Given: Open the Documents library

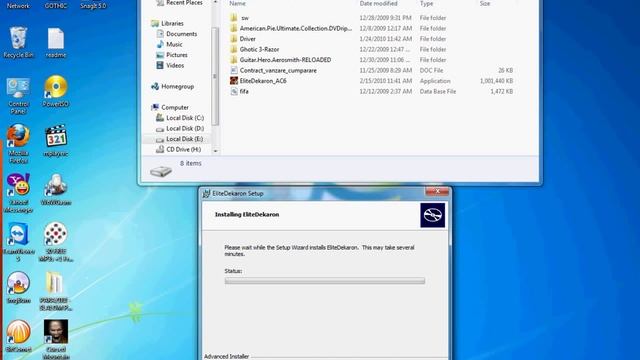Looking at the screenshot, I should pyautogui.click(x=181, y=34).
